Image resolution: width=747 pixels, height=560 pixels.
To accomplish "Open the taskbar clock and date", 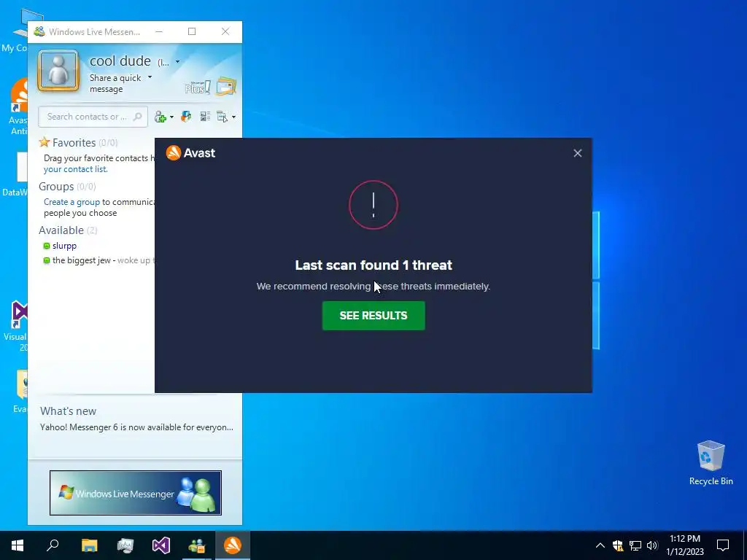I will pos(685,545).
